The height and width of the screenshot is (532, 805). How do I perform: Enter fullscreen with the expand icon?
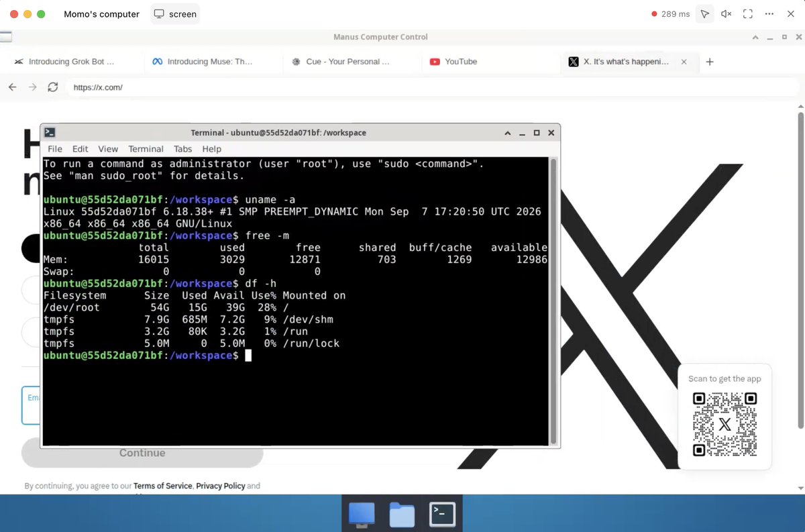748,13
